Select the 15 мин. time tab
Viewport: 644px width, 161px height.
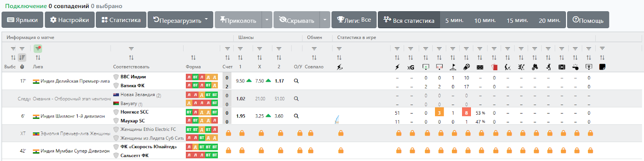pyautogui.click(x=517, y=20)
